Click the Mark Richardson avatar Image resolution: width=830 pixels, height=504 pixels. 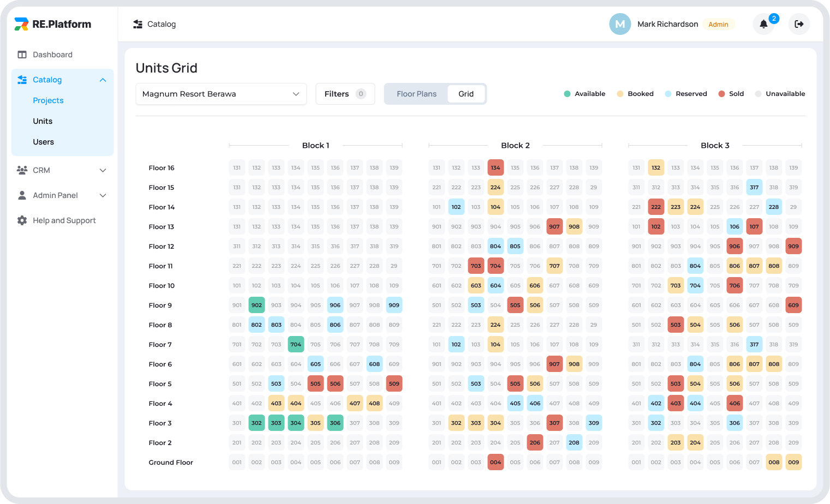click(620, 24)
